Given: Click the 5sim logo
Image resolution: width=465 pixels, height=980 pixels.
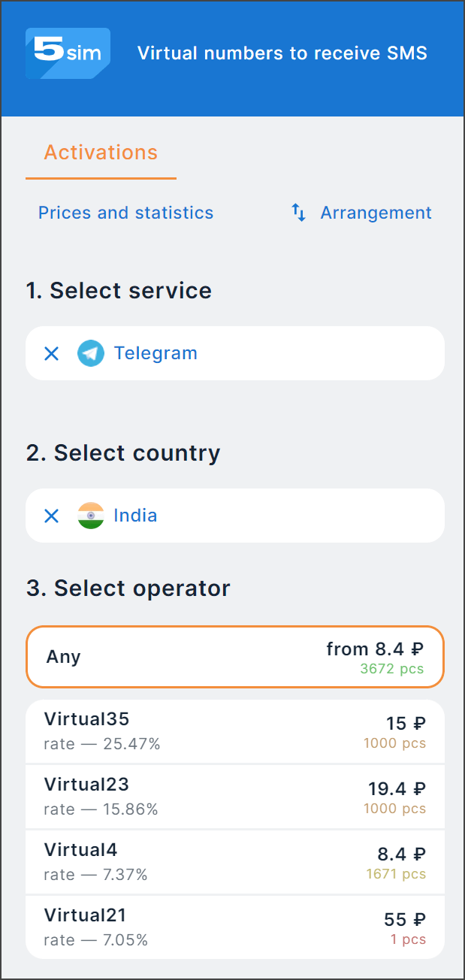Looking at the screenshot, I should 68,53.
